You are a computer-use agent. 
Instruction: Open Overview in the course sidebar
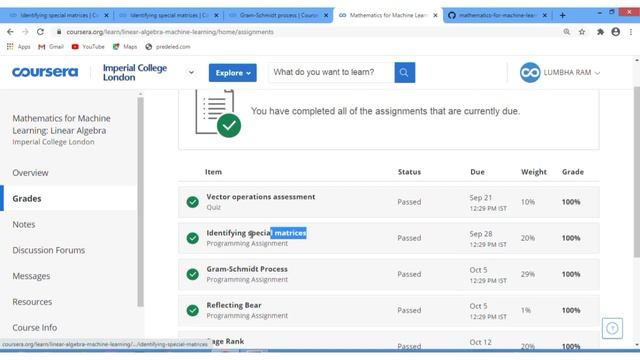pyautogui.click(x=30, y=173)
